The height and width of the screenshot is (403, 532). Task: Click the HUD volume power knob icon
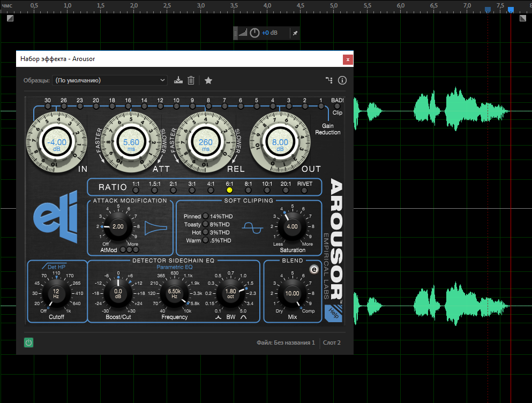[x=254, y=33]
